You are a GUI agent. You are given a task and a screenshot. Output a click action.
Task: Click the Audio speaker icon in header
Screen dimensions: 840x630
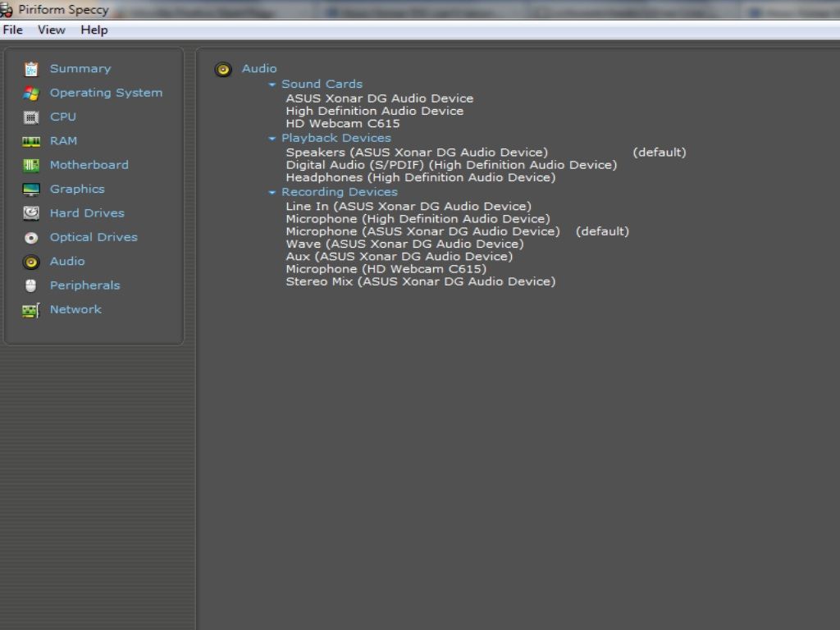[223, 70]
